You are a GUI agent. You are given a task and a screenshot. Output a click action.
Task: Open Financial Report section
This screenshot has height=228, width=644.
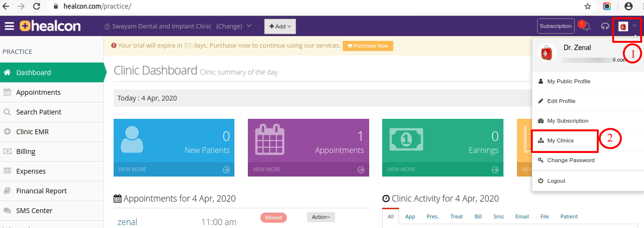pyautogui.click(x=52, y=191)
